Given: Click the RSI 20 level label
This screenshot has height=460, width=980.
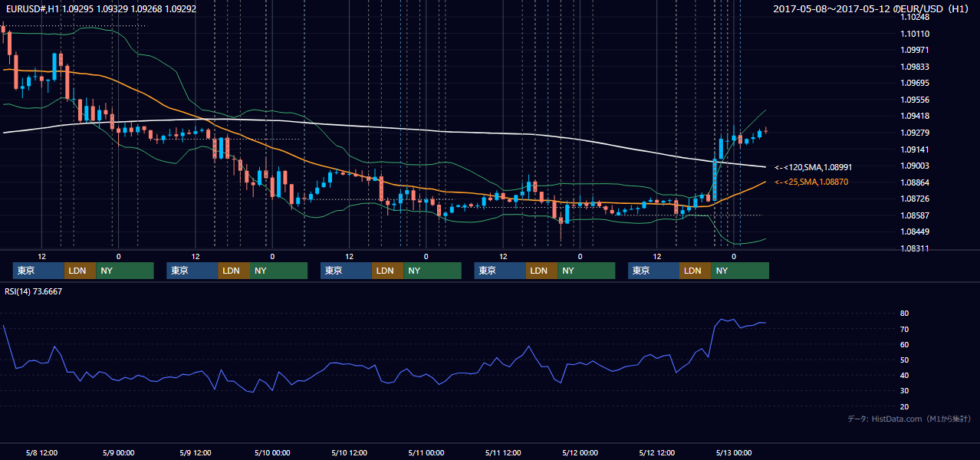Looking at the screenshot, I should tap(905, 406).
